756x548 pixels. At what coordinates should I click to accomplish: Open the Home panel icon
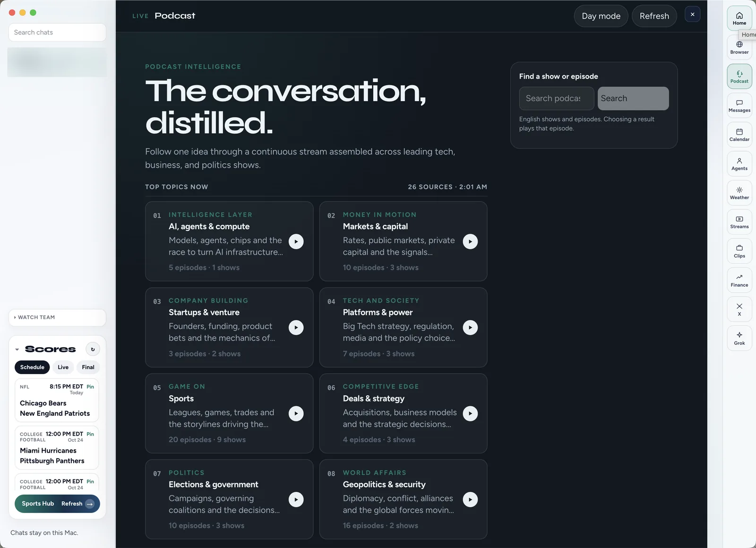pyautogui.click(x=739, y=18)
